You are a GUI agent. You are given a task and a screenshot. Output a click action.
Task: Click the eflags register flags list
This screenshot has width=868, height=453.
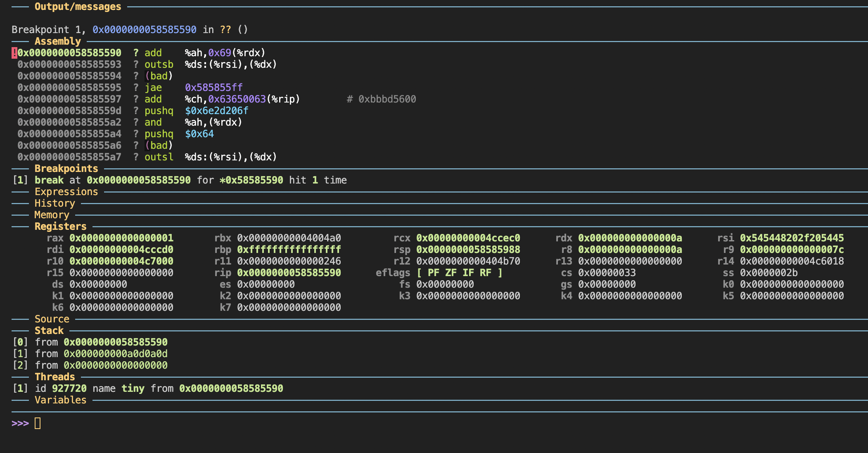click(x=459, y=273)
